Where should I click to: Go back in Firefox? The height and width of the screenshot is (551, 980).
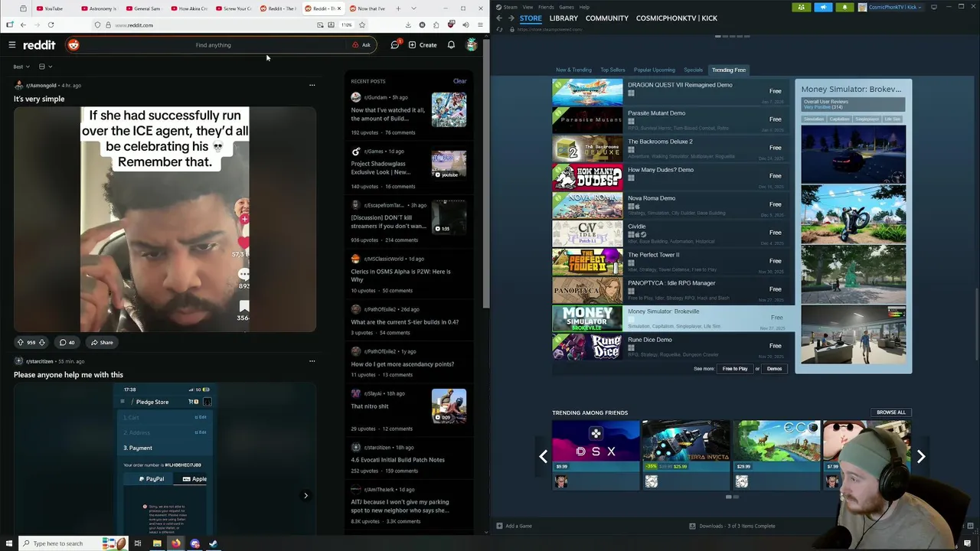(23, 25)
